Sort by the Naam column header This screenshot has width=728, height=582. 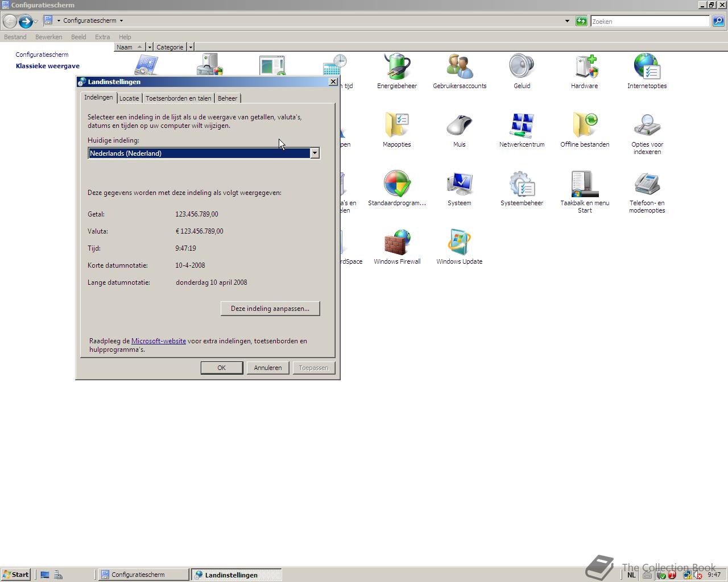pos(130,47)
